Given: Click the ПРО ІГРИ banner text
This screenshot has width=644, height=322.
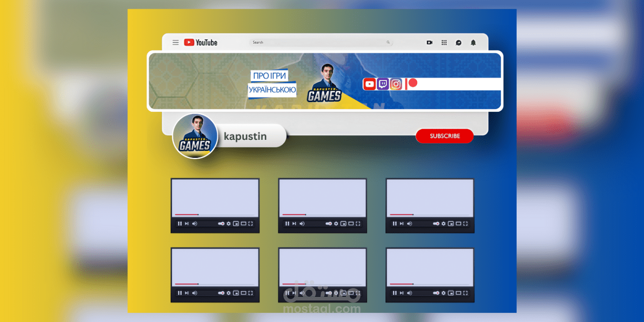Looking at the screenshot, I should (270, 75).
